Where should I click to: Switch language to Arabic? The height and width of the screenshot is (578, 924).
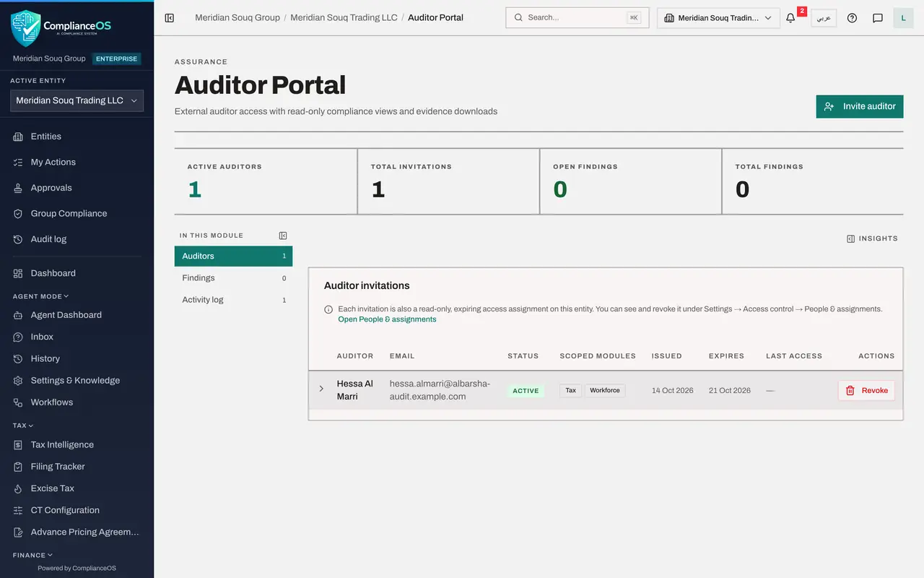pos(824,18)
